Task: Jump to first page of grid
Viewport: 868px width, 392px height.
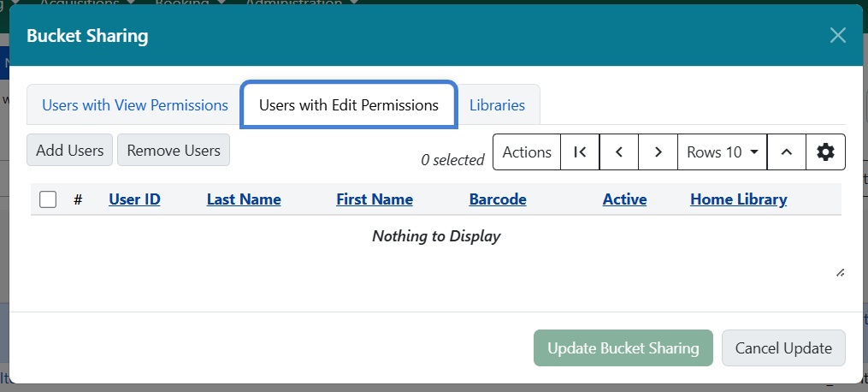Action: pos(580,151)
